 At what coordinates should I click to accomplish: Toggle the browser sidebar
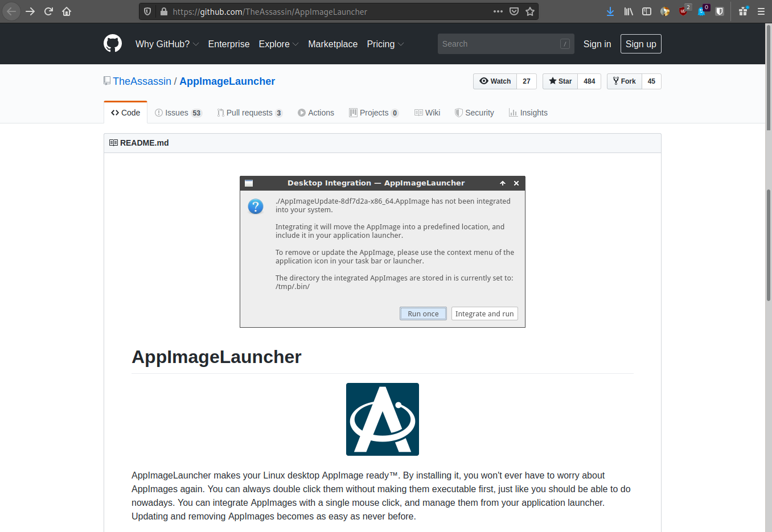point(647,11)
